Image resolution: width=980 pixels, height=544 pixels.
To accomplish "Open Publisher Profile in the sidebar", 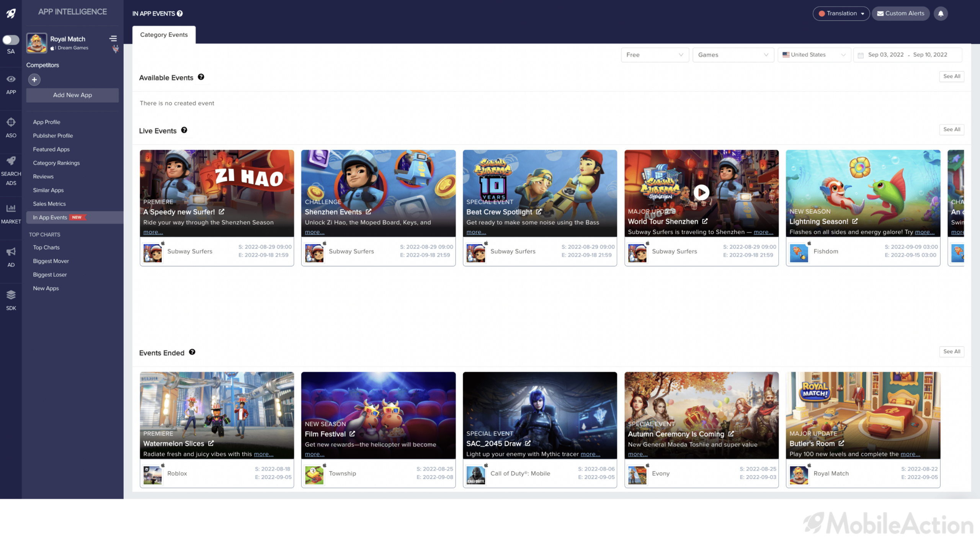I will tap(53, 136).
